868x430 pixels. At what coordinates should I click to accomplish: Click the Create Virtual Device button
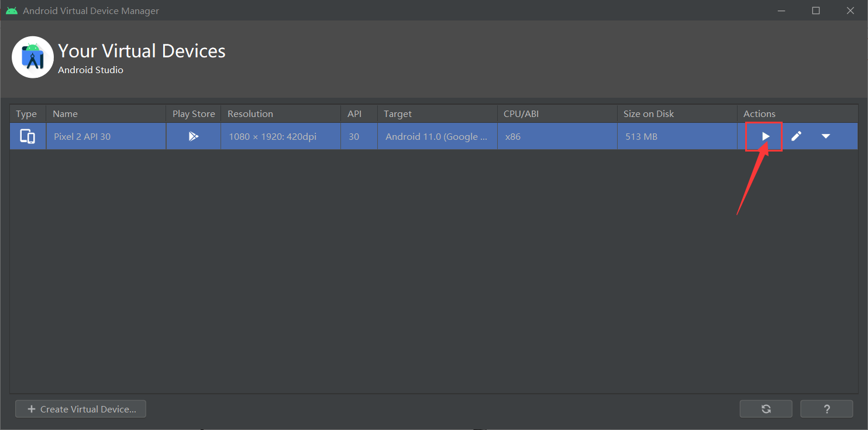80,408
